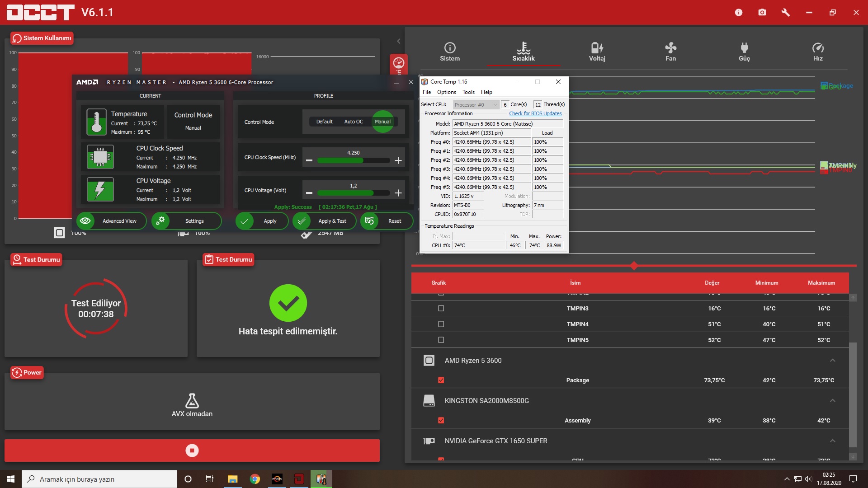Click the AVX olmadan flask icon
The image size is (868, 488).
pos(192,400)
